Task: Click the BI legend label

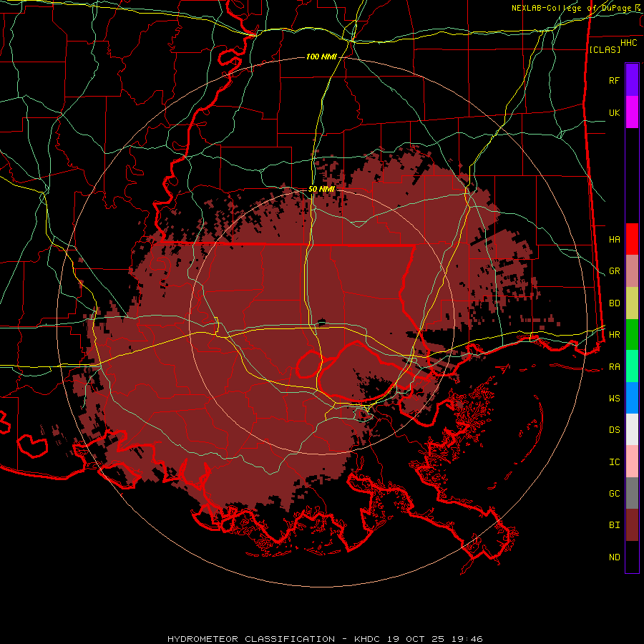Action: (614, 525)
